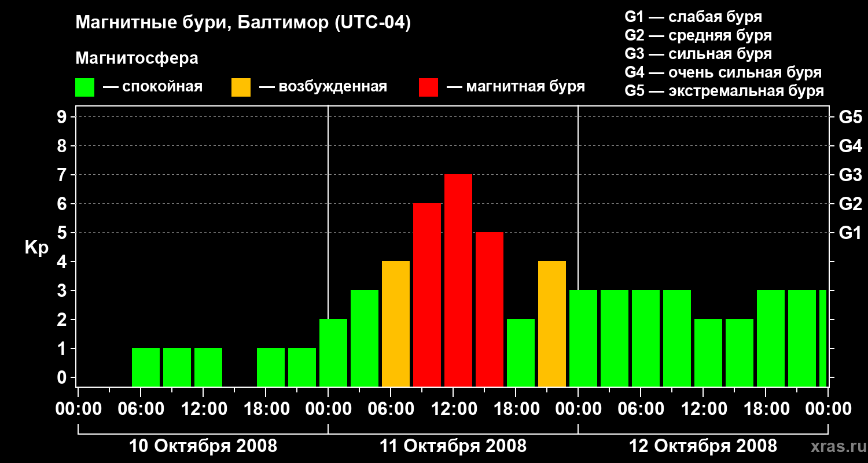Click the "11 Октября 2008" date label
Screen dimensions: 868x463
[x=453, y=446]
